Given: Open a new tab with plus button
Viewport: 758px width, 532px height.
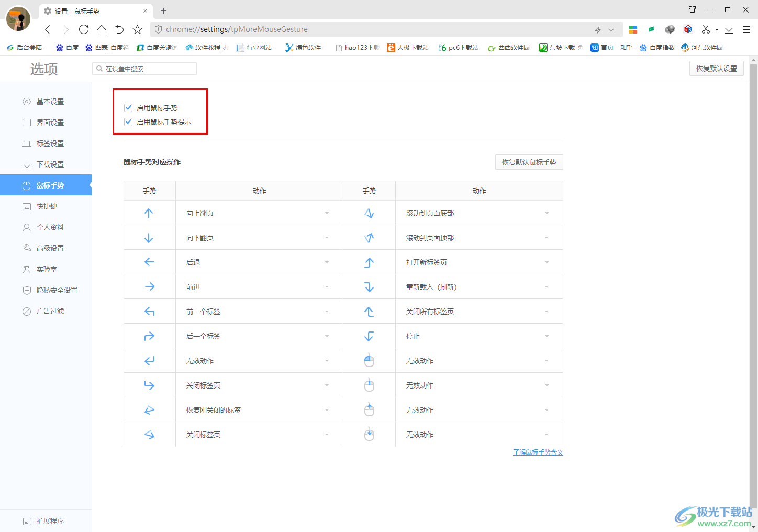Looking at the screenshot, I should 163,10.
